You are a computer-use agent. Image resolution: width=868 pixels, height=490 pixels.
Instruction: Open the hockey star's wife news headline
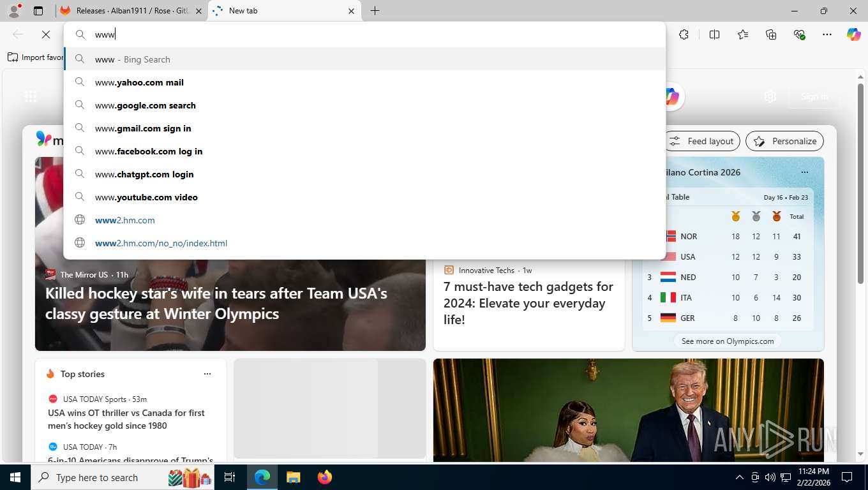point(216,304)
